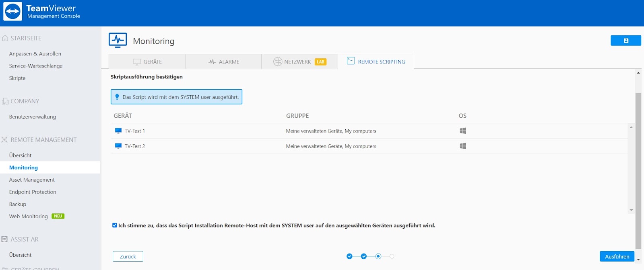This screenshot has width=644, height=270.
Task: Click the blue user account icon button
Action: coord(625,41)
